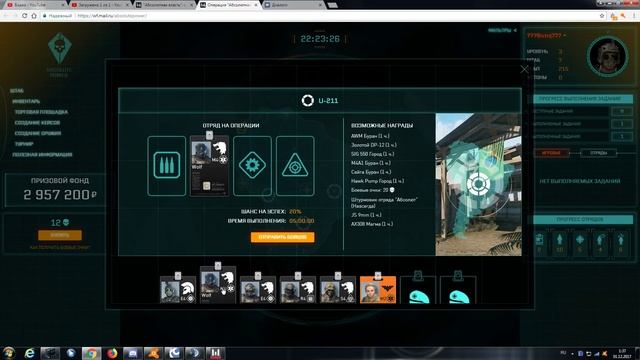Click first squad progress class icon
640x360 pixels.
click(x=539, y=240)
